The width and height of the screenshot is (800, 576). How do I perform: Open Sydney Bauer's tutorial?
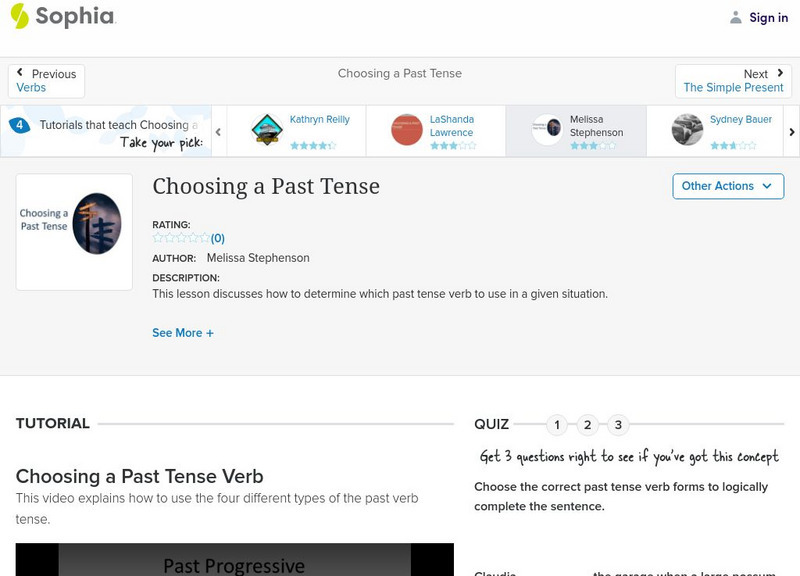688,127
